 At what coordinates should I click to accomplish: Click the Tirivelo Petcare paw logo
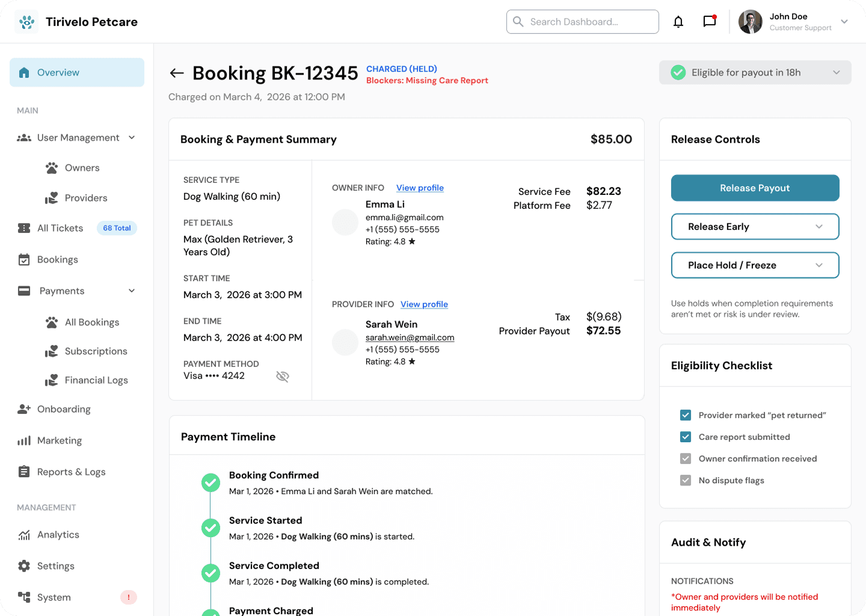coord(26,22)
